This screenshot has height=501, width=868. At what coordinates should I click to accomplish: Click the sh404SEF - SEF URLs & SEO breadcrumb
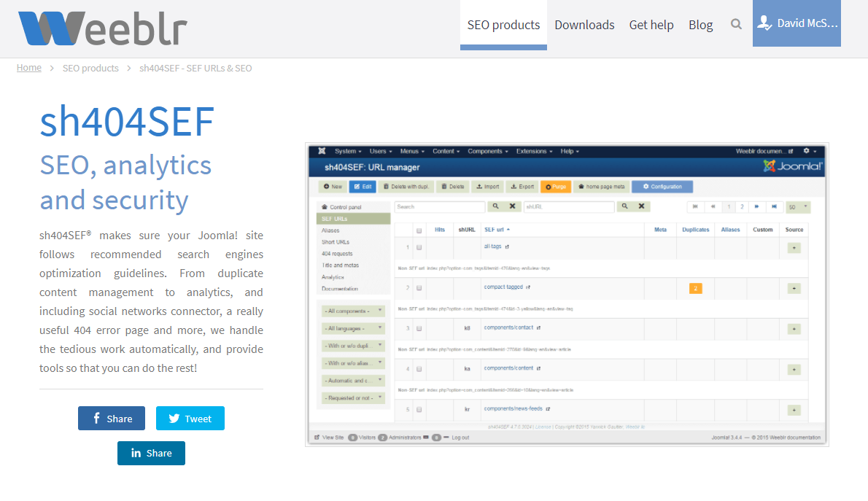(195, 68)
